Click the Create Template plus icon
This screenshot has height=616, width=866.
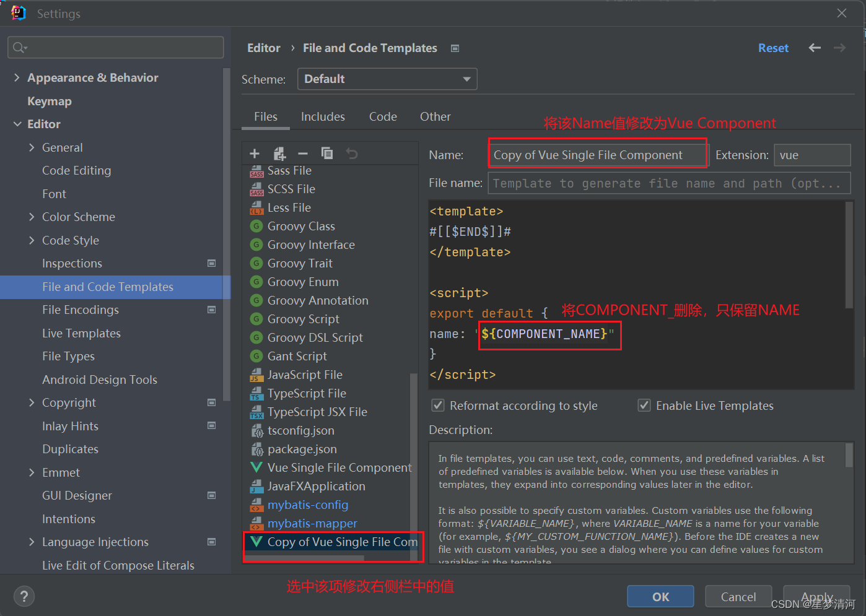255,154
